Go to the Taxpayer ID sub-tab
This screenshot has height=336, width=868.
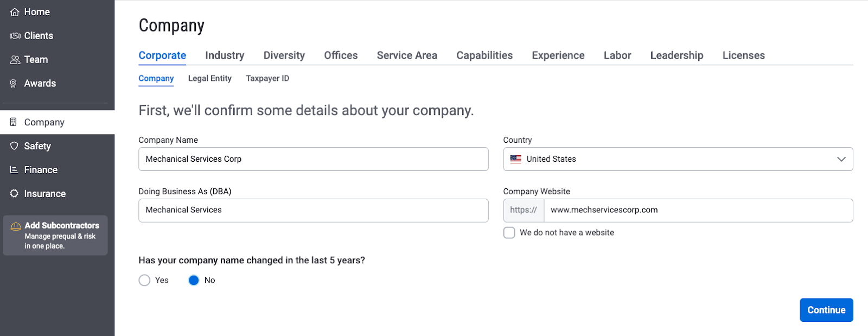(267, 79)
